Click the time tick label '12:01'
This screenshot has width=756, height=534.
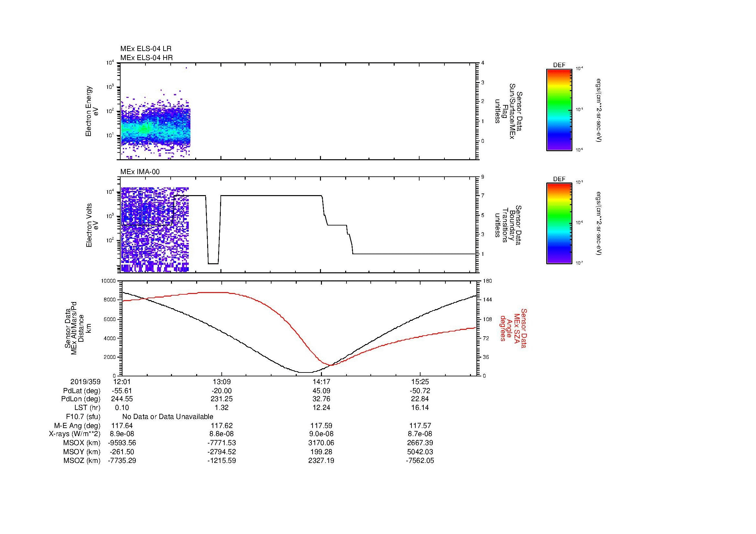[122, 382]
